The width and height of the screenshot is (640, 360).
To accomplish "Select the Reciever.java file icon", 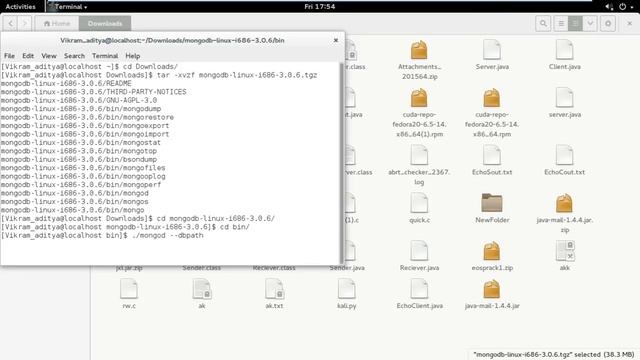I will [419, 251].
